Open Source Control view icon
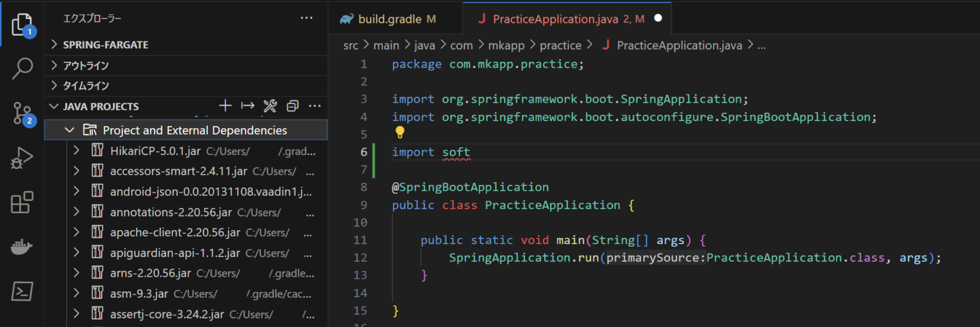 coord(22,113)
